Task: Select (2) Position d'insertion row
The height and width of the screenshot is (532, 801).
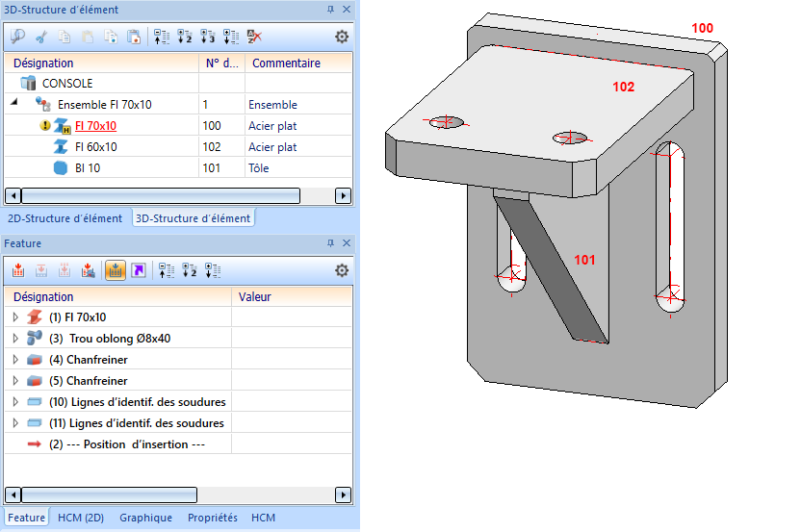Action: (127, 444)
